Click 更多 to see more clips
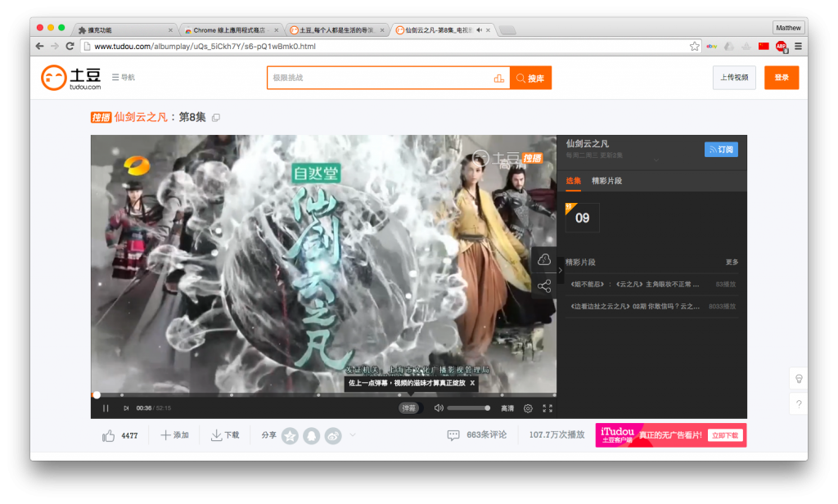 732,262
